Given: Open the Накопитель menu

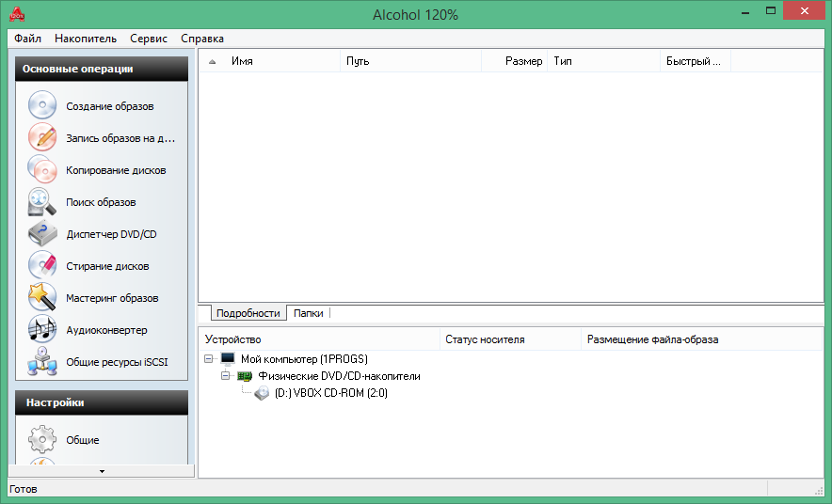Looking at the screenshot, I should click(x=86, y=39).
